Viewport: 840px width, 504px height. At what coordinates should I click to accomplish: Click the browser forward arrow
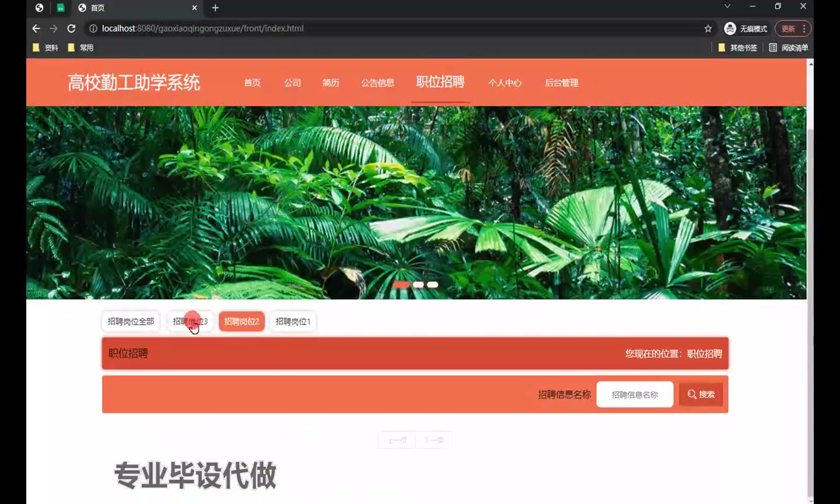(x=54, y=29)
